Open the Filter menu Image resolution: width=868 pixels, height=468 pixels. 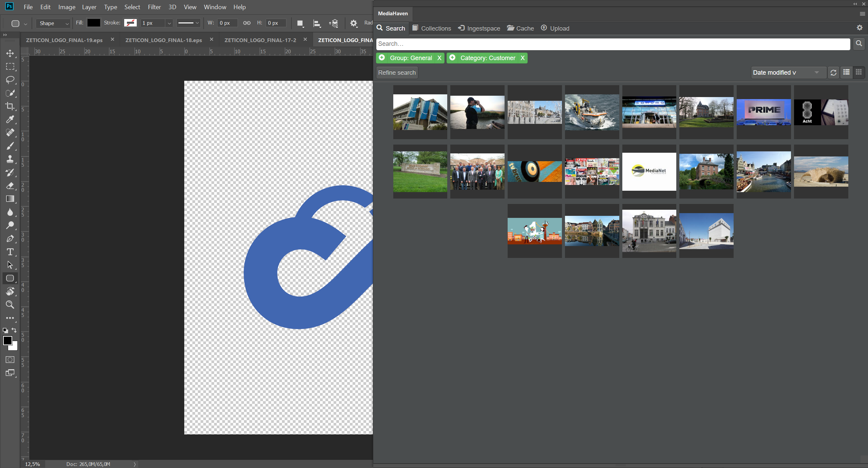154,7
